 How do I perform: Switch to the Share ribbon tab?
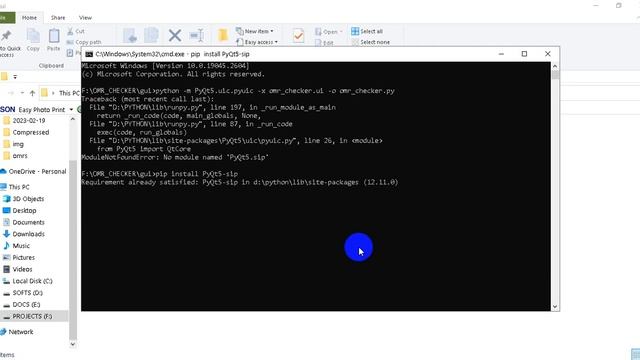58,18
